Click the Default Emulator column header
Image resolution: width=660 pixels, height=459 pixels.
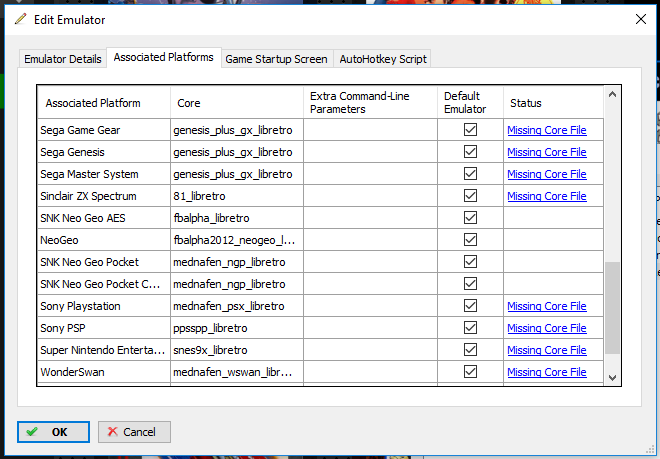(470, 103)
